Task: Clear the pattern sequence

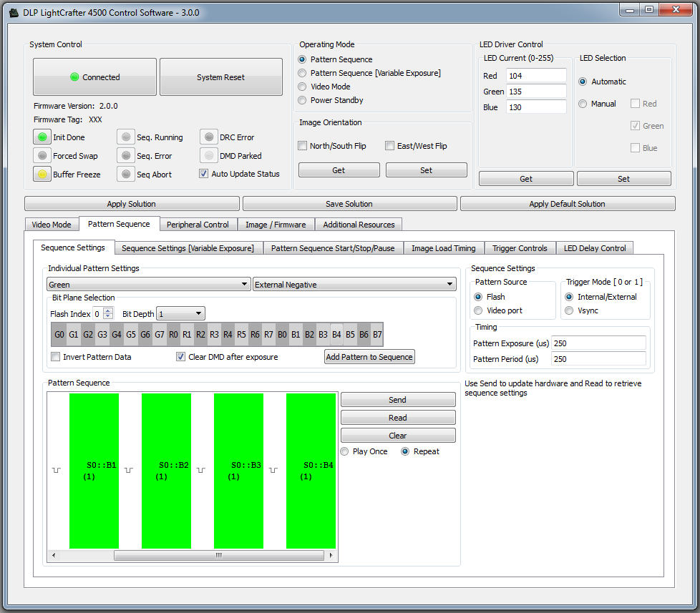Action: pos(398,436)
